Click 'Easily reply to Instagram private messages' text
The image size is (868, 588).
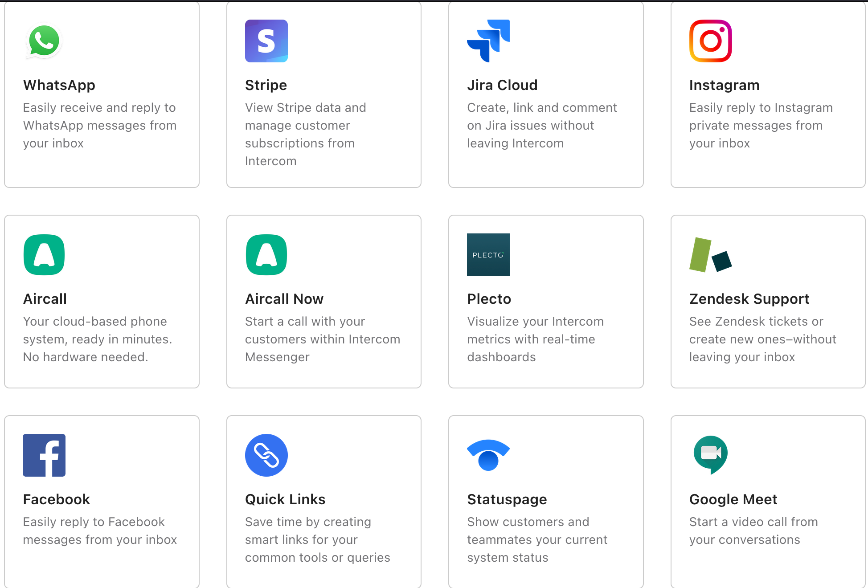pos(761,125)
